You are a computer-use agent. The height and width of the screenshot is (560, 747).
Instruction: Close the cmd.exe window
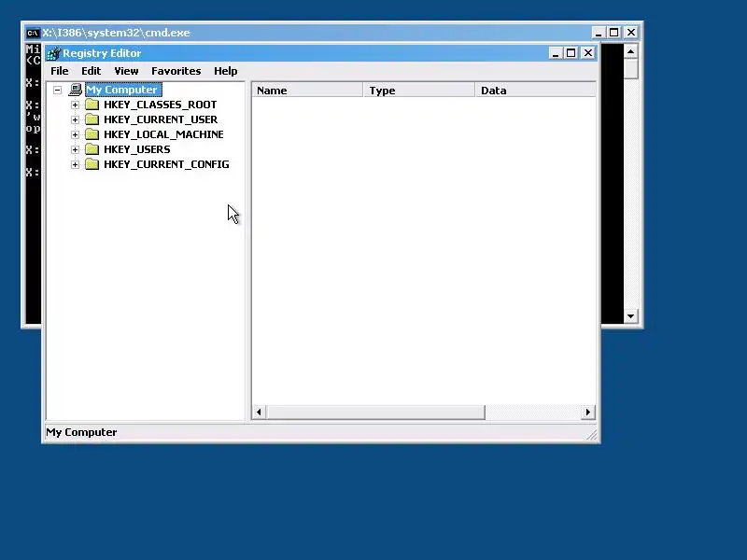(631, 33)
